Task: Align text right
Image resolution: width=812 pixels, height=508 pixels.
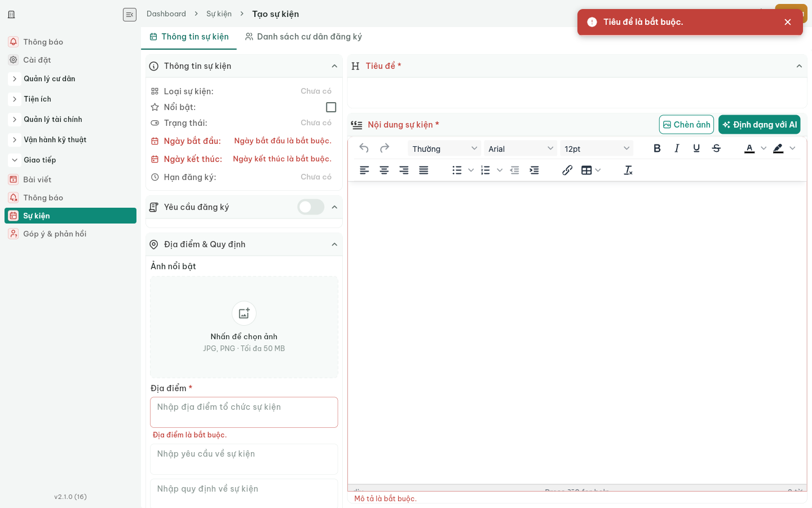Action: pyautogui.click(x=404, y=170)
